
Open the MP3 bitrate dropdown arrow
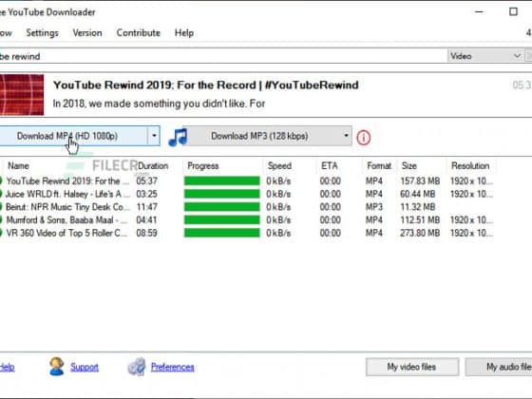pos(346,136)
